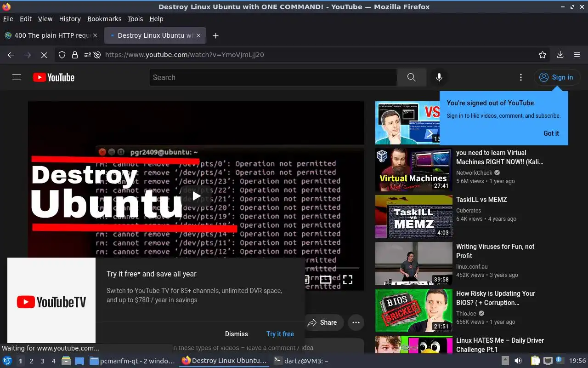Open the network status tray icon
Image resolution: width=588 pixels, height=368 pixels.
pos(548,361)
